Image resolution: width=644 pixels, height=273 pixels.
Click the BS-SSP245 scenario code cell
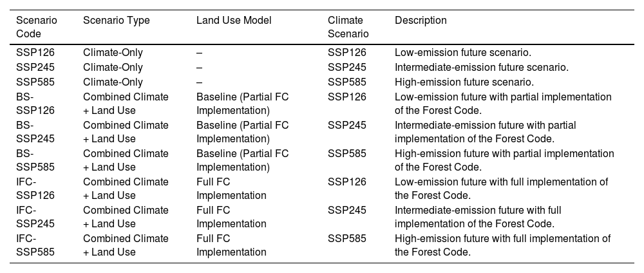point(35,131)
